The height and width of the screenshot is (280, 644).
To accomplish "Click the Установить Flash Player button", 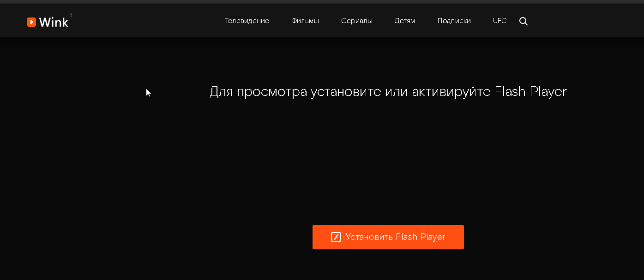I will pos(388,237).
